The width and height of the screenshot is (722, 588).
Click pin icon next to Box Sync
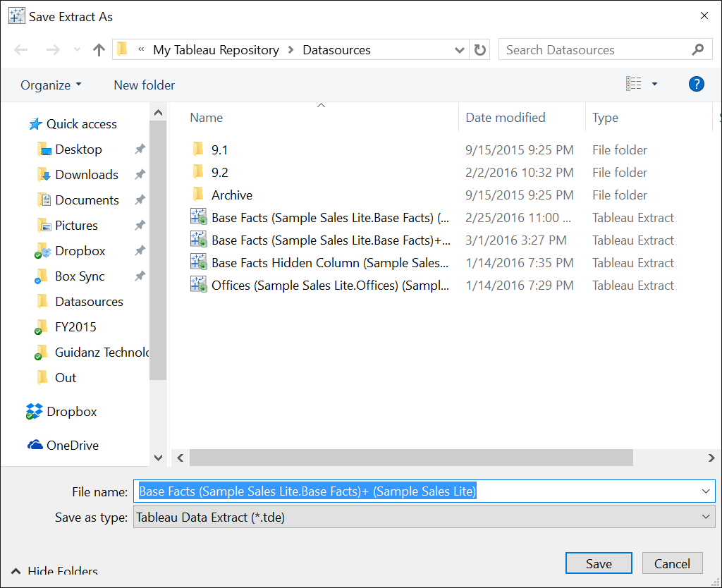140,276
